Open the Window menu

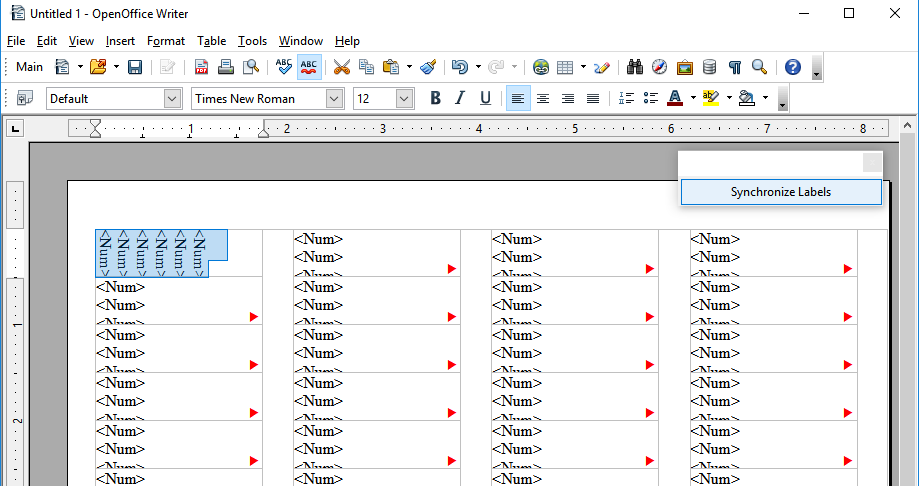click(300, 41)
